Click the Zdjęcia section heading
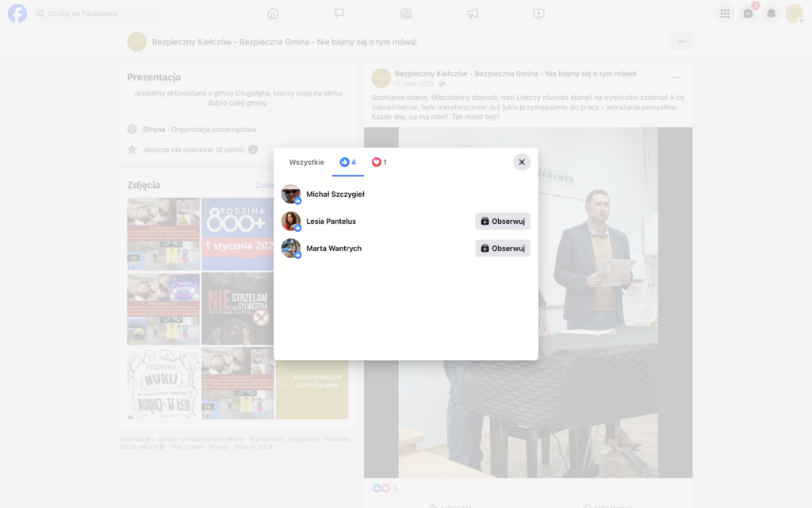812x508 pixels. coord(144,185)
